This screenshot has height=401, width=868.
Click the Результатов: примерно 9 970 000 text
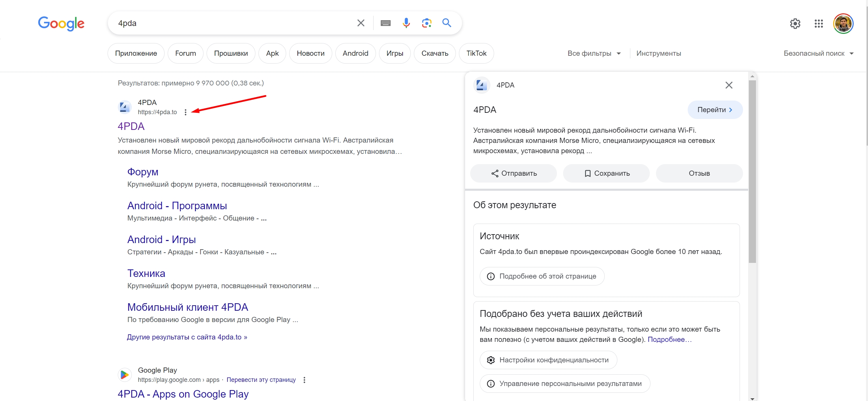pos(191,83)
